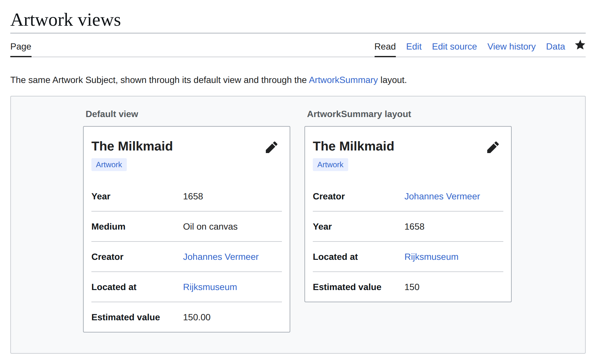Click the Medium label in Default view card

pyautogui.click(x=108, y=227)
